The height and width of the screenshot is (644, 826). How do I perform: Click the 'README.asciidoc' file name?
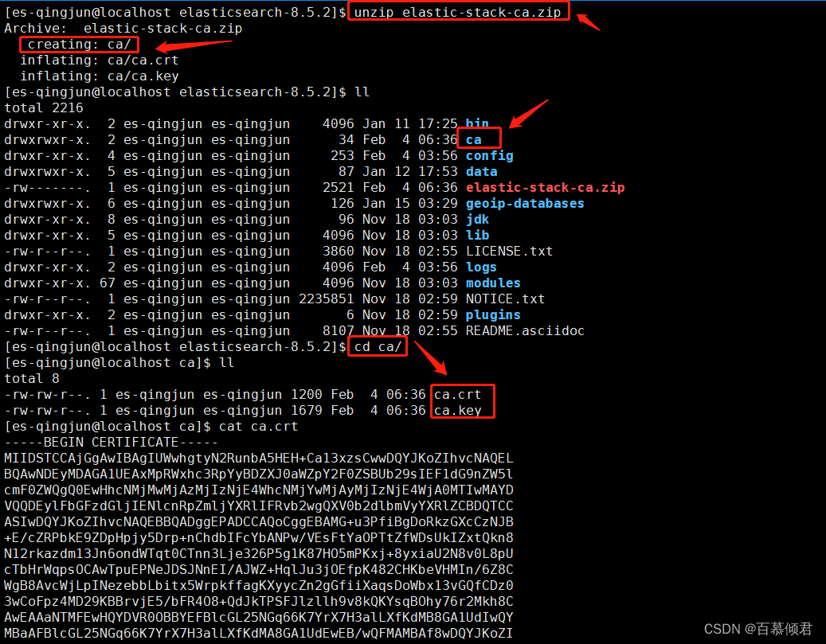click(x=525, y=330)
